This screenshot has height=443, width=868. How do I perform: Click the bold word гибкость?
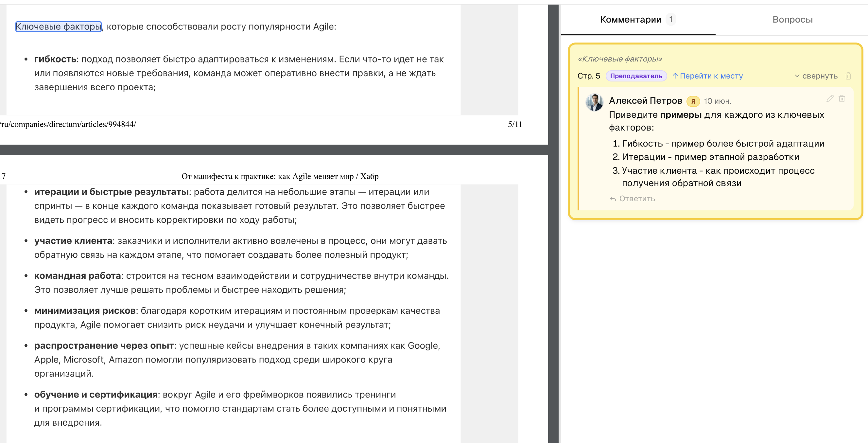tap(55, 59)
